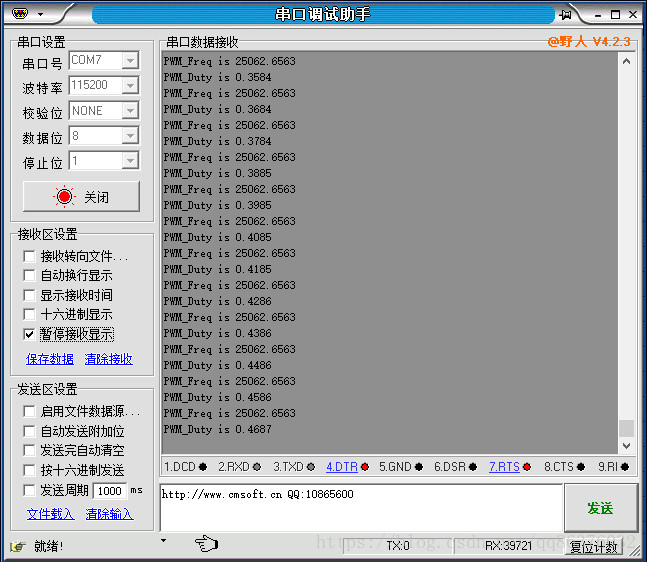Screen dimensions: 647x562
Task: Click the RX:39721 counter in status bar
Action: pyautogui.click(x=508, y=546)
